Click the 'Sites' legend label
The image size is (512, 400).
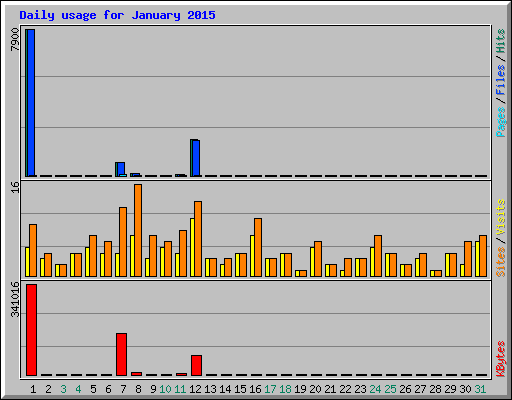tap(501, 262)
